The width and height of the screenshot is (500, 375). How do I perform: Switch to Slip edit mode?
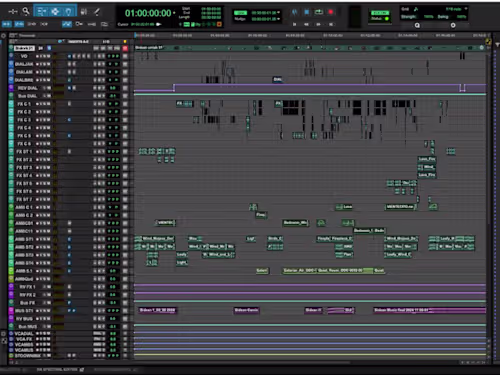tap(19, 24)
